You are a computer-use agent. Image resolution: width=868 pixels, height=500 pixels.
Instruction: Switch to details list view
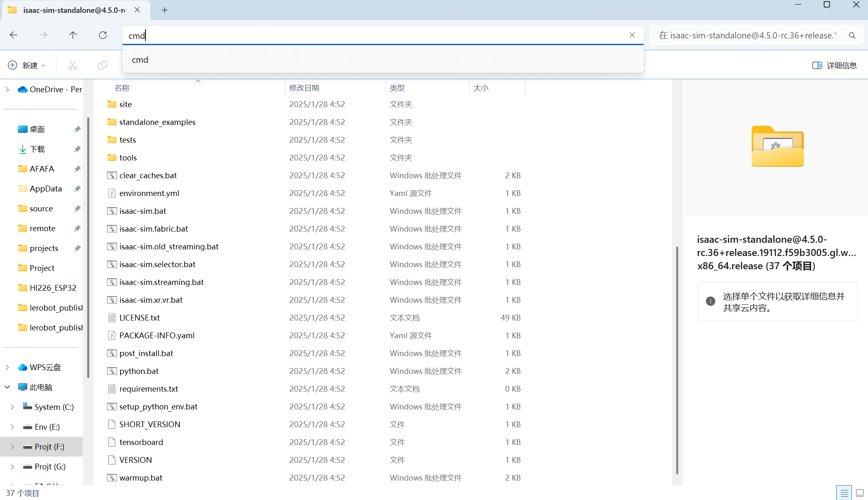tap(844, 493)
